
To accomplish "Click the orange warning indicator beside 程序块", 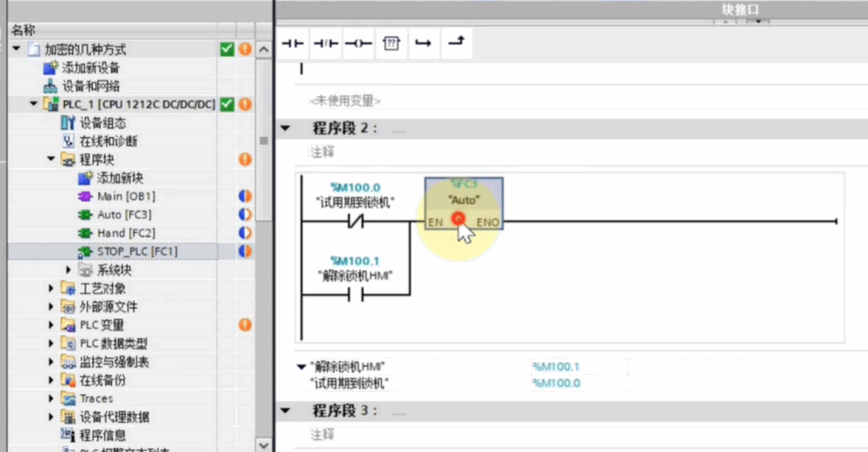I will 245,160.
